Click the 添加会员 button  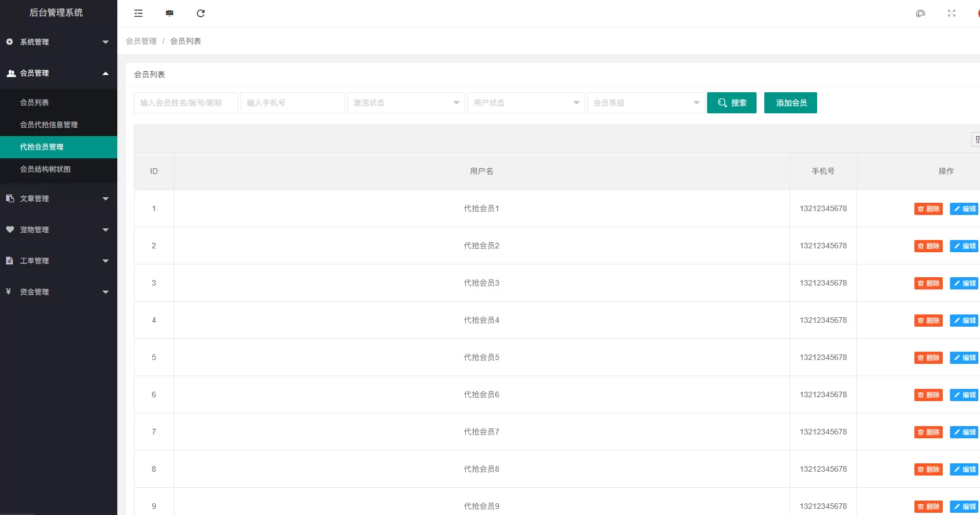pos(790,103)
